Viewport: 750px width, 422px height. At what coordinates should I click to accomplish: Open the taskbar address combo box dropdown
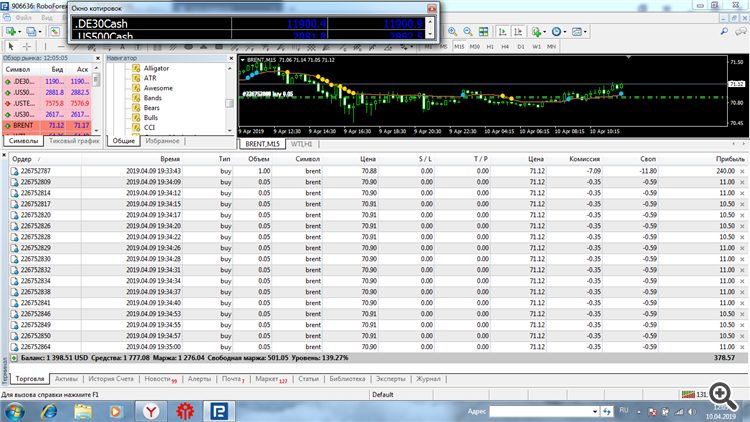coord(595,411)
